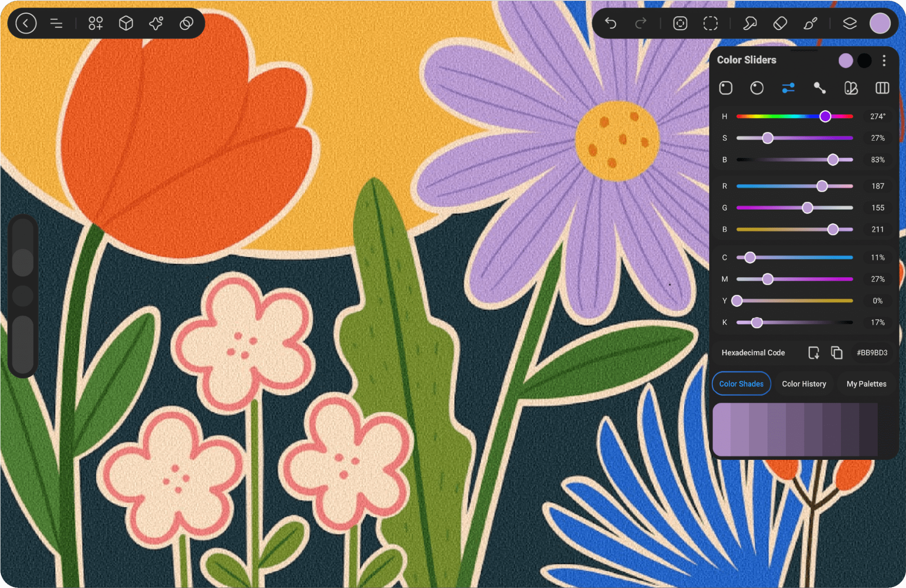Copy the hexadecimal color code
This screenshot has height=588, width=906.
point(837,352)
